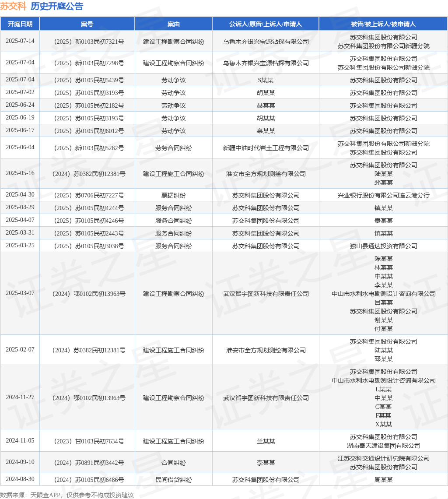Click case number (2024)苏0891民初3442号
This screenshot has height=499, width=448.
(89, 463)
